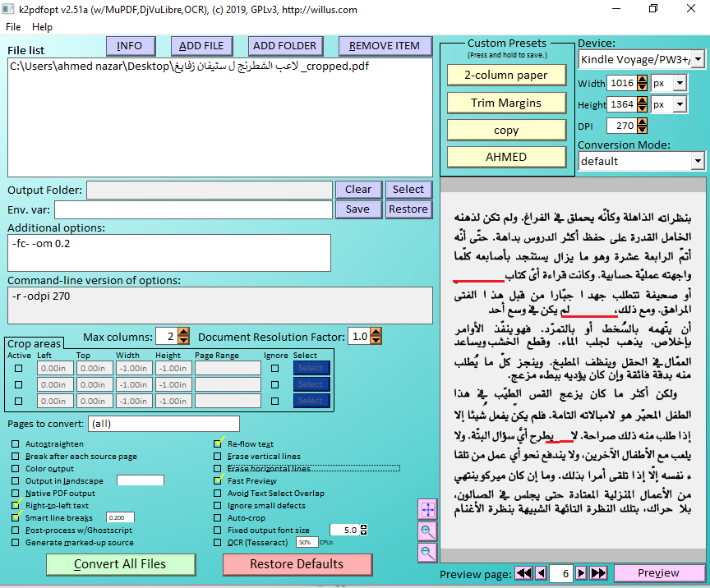Select the cropped.pdf entry in file list
This screenshot has height=588, width=710.
coord(189,67)
